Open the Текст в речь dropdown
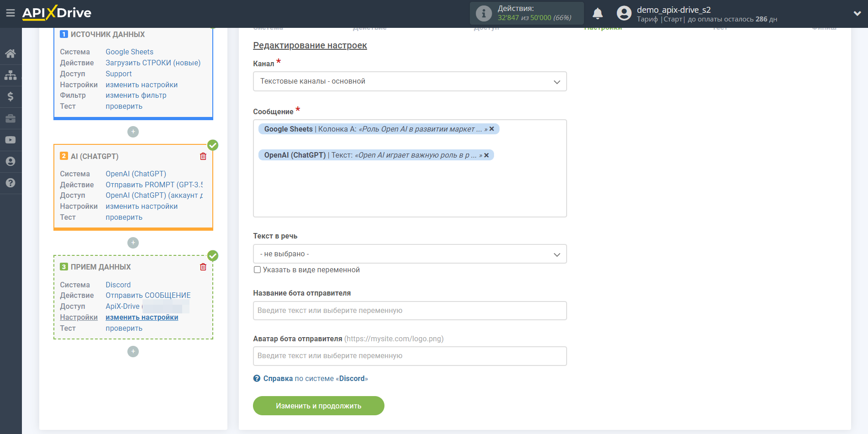 click(x=410, y=254)
